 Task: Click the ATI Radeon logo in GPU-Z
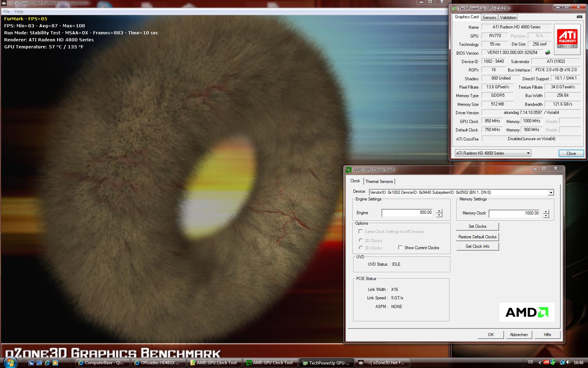coord(567,39)
